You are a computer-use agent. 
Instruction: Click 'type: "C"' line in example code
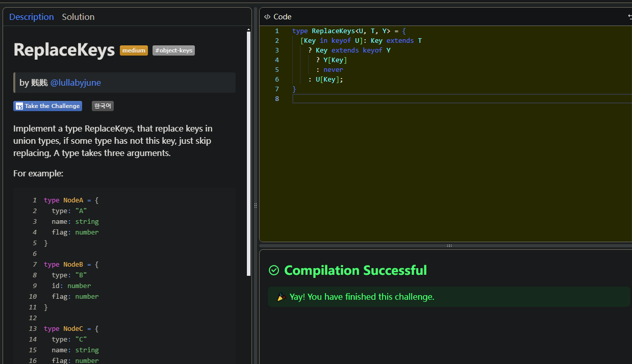coord(69,340)
